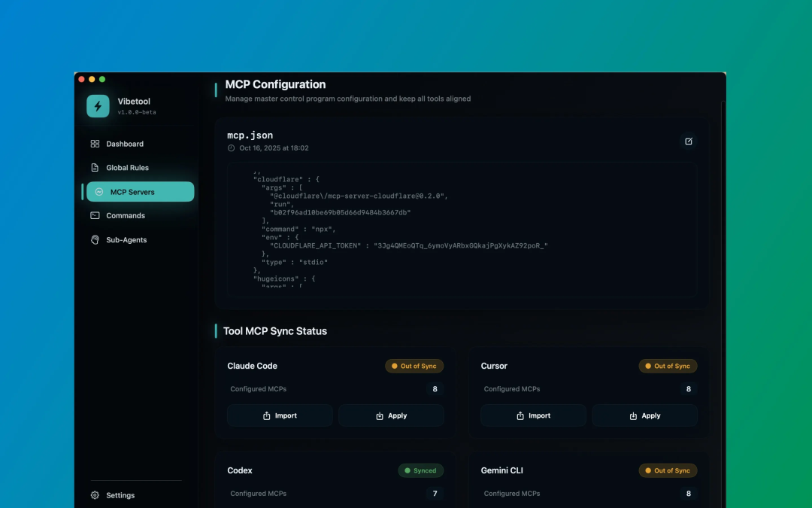
Task: Import MCP config from Cursor
Action: click(x=533, y=415)
